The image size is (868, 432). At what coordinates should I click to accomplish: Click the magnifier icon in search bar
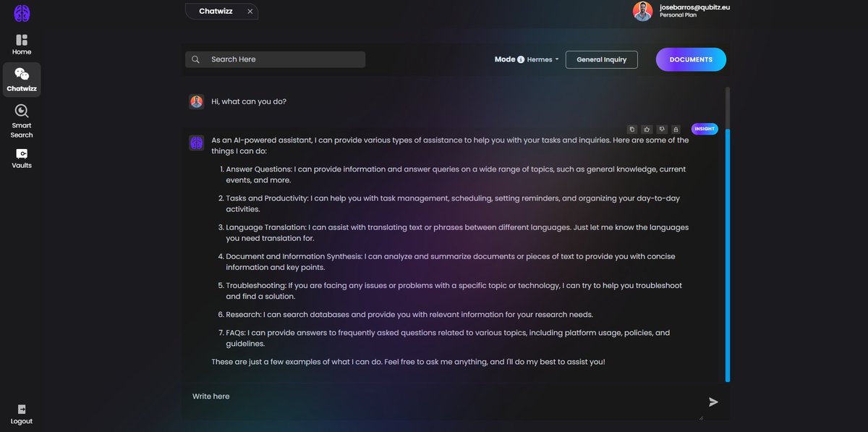[195, 59]
